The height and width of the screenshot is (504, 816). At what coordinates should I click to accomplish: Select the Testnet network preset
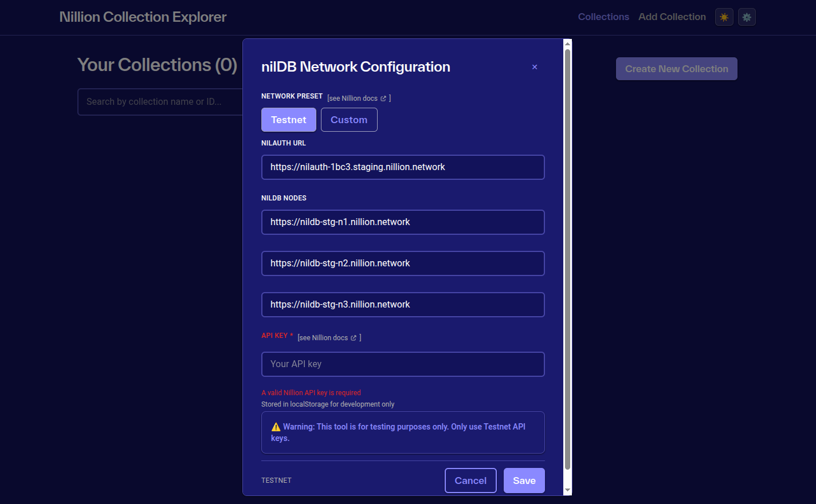tap(289, 120)
